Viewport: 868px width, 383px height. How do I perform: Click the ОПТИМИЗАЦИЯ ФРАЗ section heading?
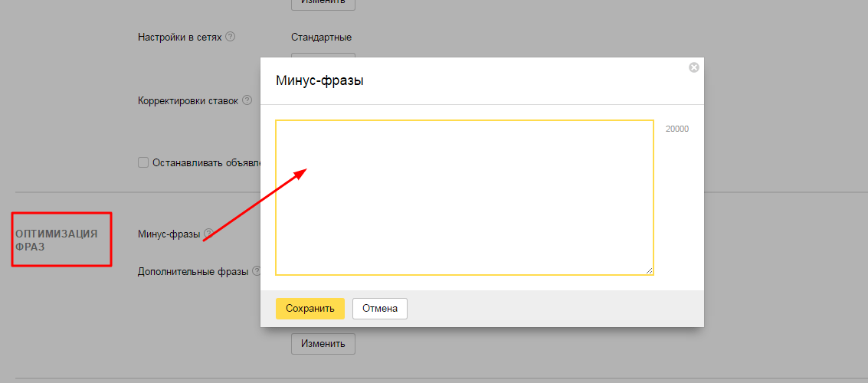pyautogui.click(x=57, y=240)
